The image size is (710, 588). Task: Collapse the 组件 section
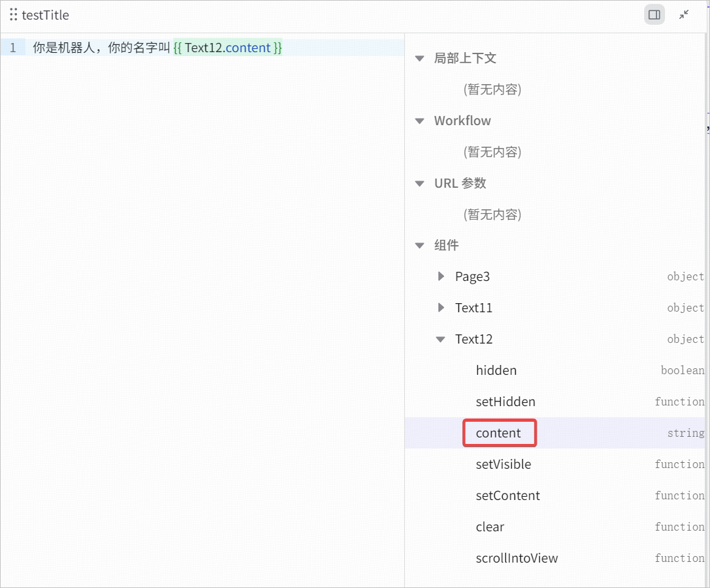pyautogui.click(x=420, y=245)
